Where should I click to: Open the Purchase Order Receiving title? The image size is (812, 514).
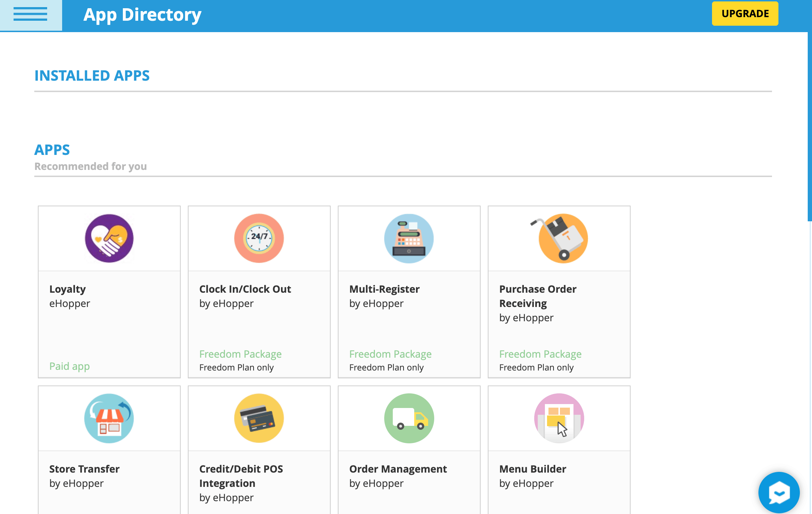click(x=538, y=296)
